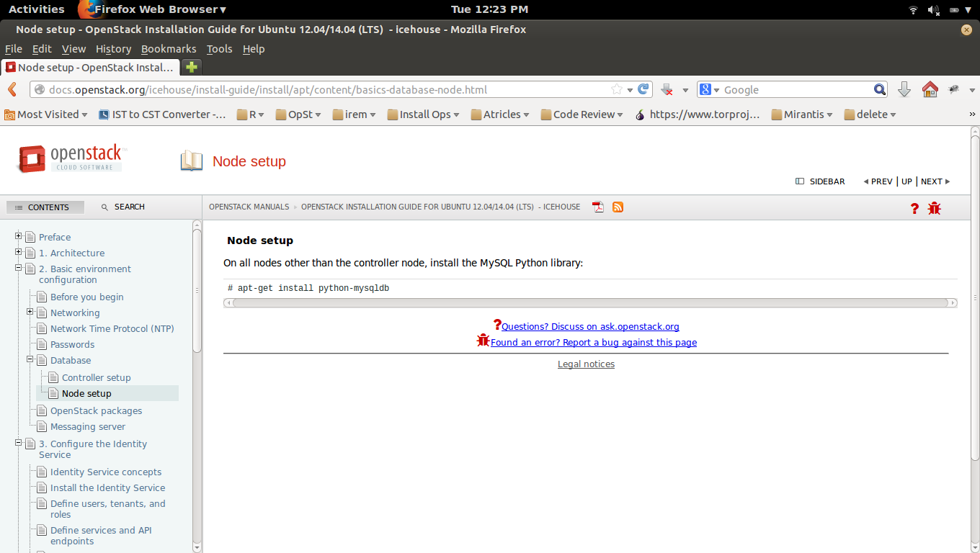Click the Google search magnifier icon
This screenshot has width=980, height=553.
(x=880, y=89)
